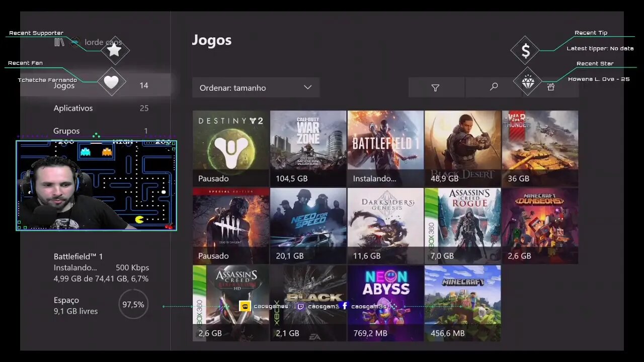Open the Assassin's Creed Rogue tile
This screenshot has height=362, width=644.
click(x=462, y=226)
